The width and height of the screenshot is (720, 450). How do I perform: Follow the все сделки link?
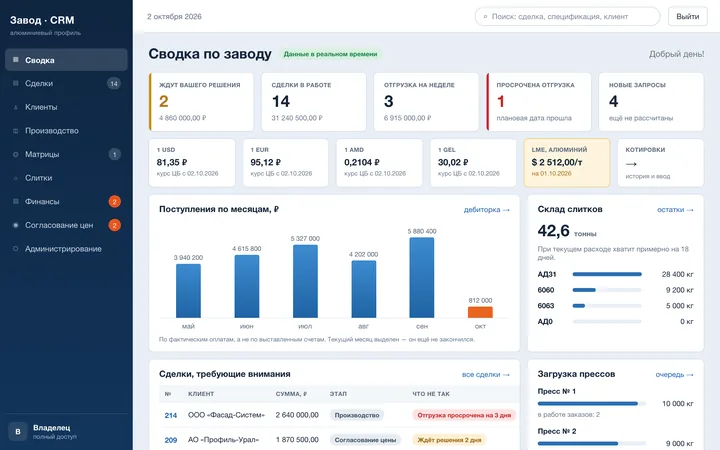485,374
